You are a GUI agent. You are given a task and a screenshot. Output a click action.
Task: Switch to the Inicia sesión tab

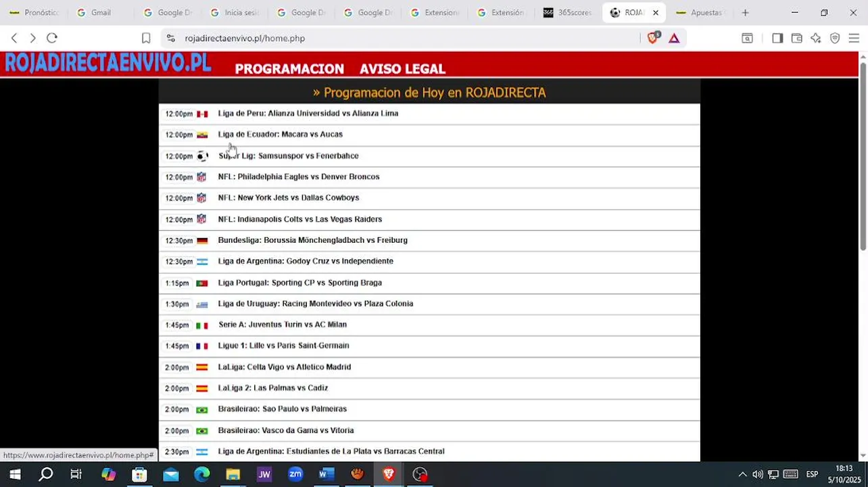tap(234, 12)
